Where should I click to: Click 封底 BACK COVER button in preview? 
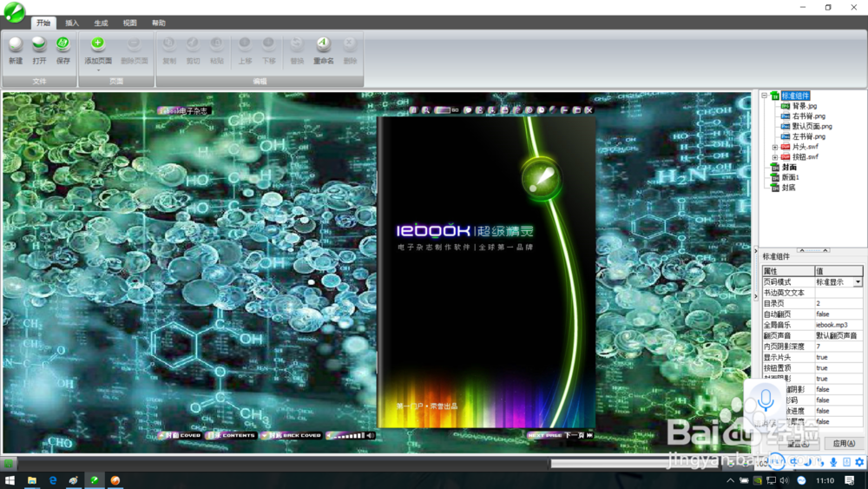[291, 435]
